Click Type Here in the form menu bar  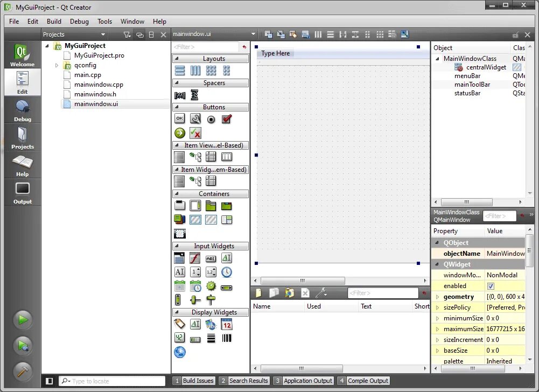(275, 53)
